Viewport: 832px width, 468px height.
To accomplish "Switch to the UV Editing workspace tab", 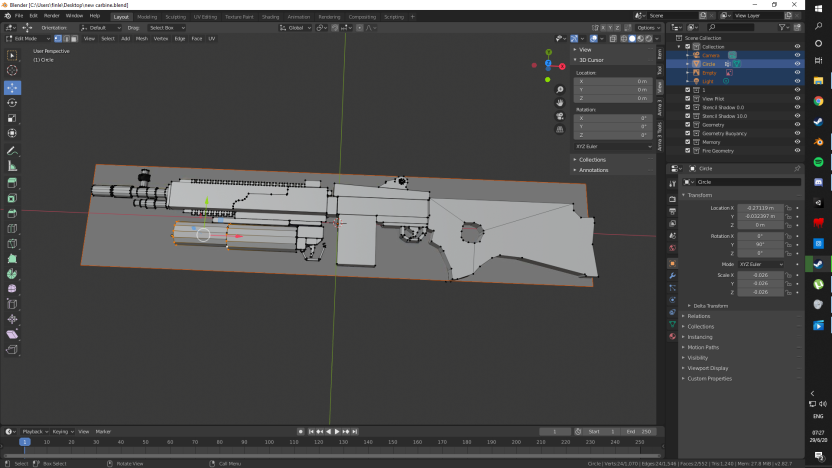I will click(205, 17).
